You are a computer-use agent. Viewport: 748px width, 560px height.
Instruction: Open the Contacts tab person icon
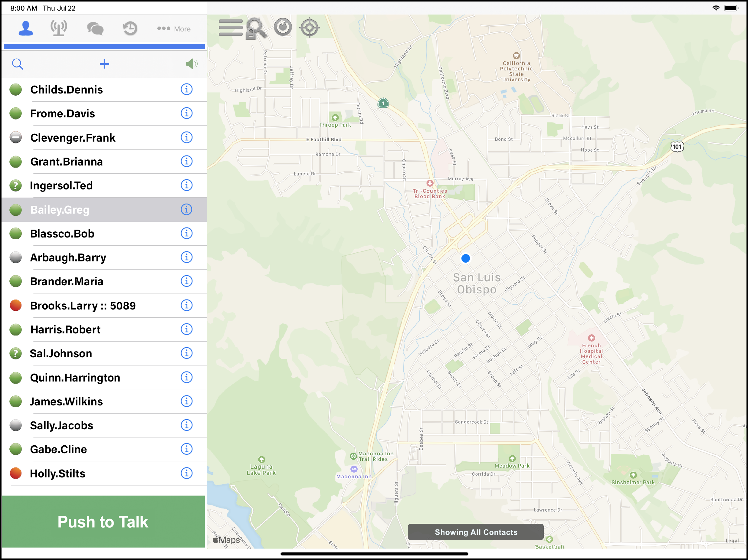point(25,28)
